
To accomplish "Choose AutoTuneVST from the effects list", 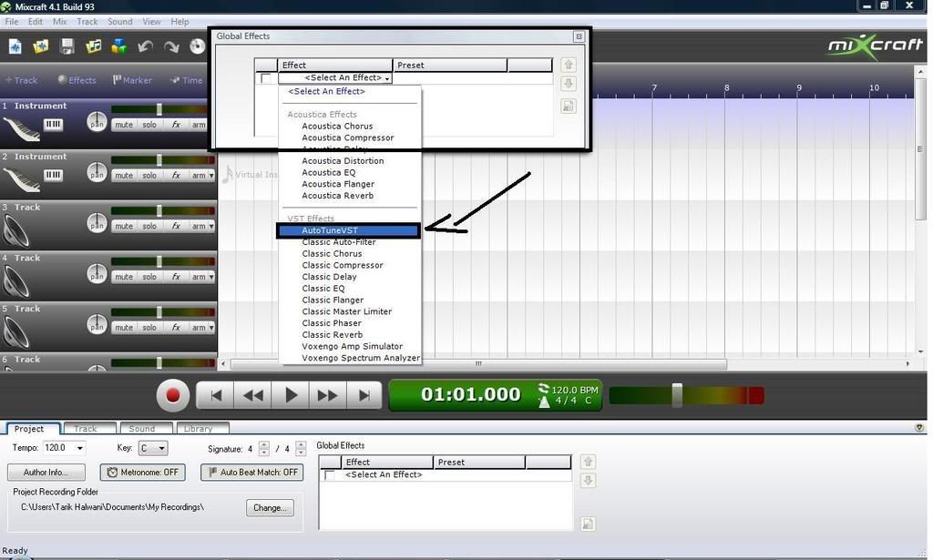I will 349,230.
